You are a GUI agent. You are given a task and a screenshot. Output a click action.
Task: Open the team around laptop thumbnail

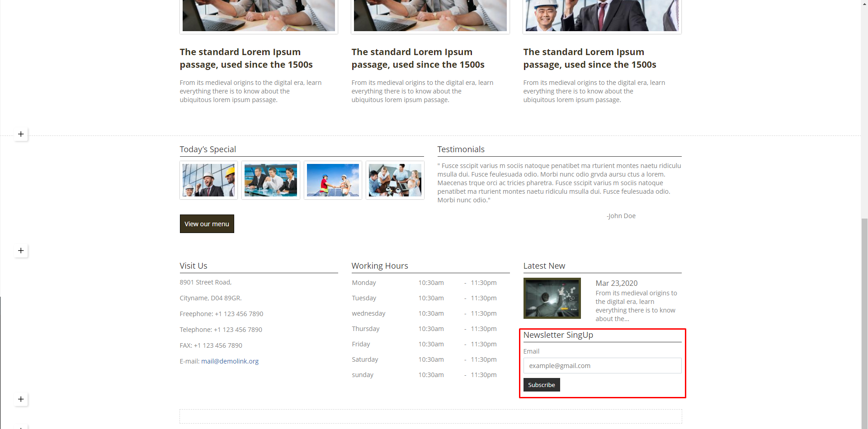(395, 180)
